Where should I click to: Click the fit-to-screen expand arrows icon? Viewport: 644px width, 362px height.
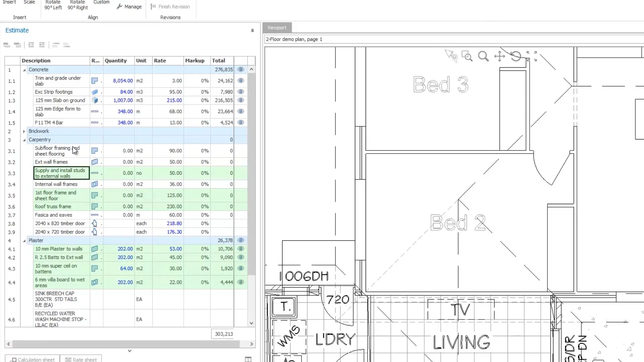click(532, 56)
